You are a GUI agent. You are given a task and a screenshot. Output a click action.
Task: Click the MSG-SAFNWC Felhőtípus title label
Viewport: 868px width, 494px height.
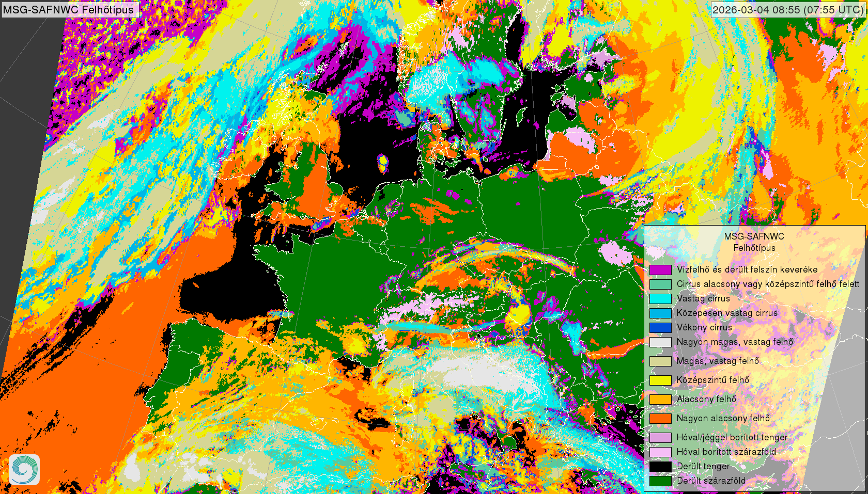(x=69, y=10)
